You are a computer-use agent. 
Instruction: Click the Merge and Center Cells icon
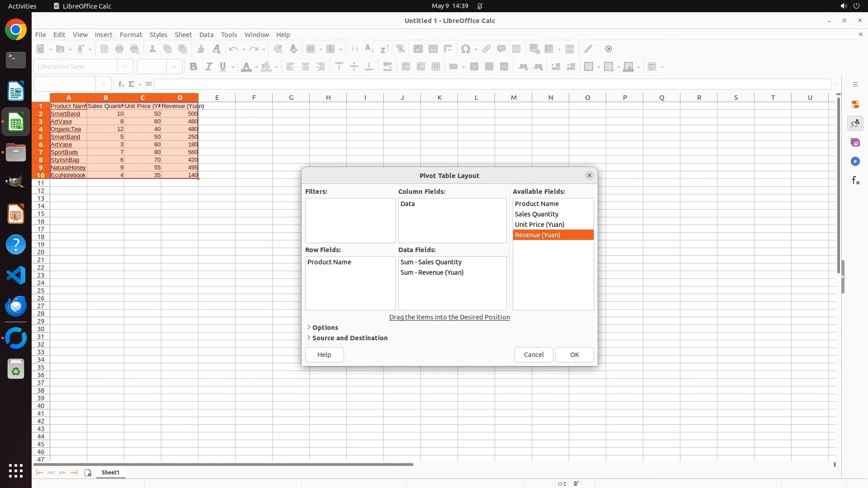tap(406, 67)
